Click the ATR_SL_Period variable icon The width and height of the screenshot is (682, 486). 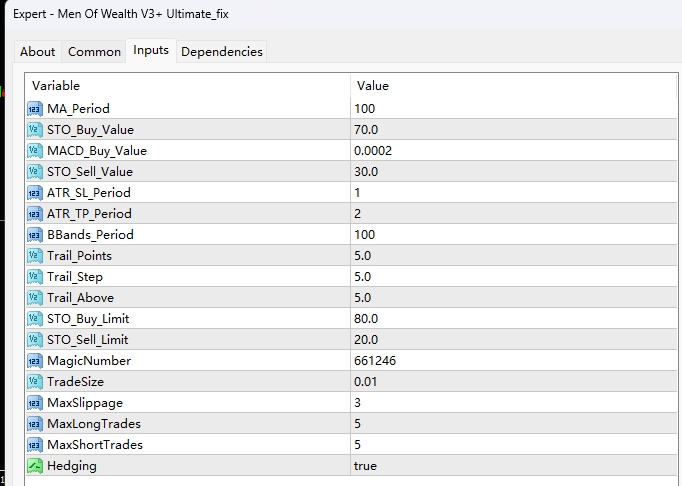[35, 192]
